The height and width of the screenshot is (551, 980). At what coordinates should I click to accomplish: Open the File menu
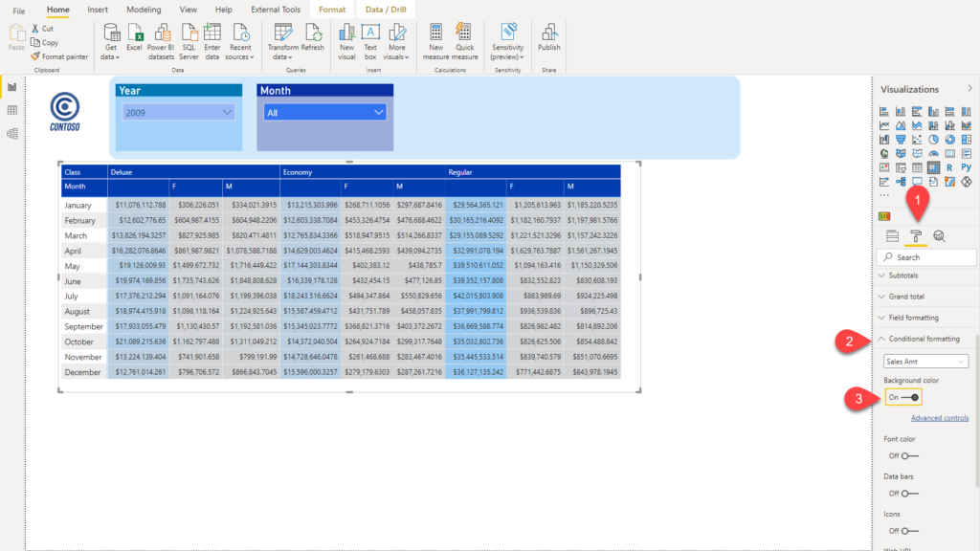(19, 11)
